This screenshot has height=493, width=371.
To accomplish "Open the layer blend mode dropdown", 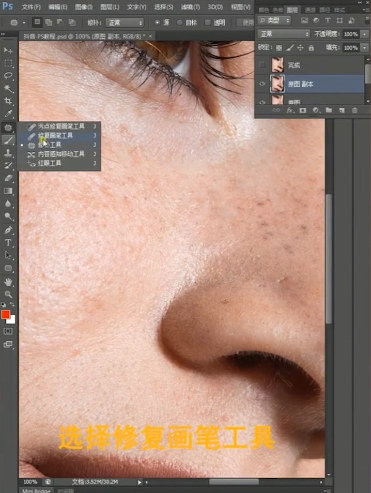I will coord(284,34).
